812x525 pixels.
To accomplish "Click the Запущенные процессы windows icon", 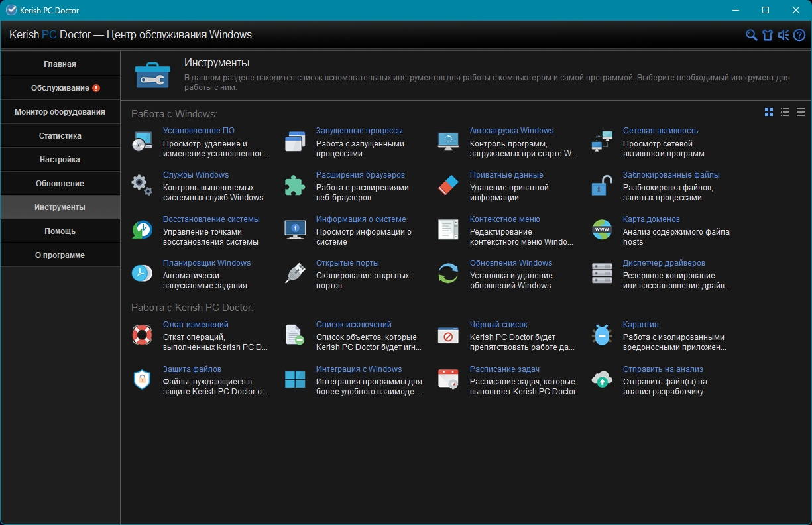I will 295,142.
